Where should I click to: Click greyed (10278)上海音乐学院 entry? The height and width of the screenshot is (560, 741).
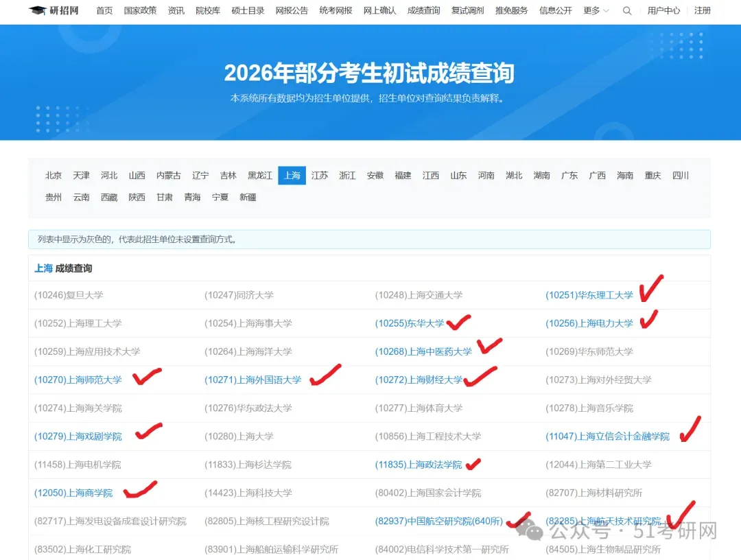(589, 408)
